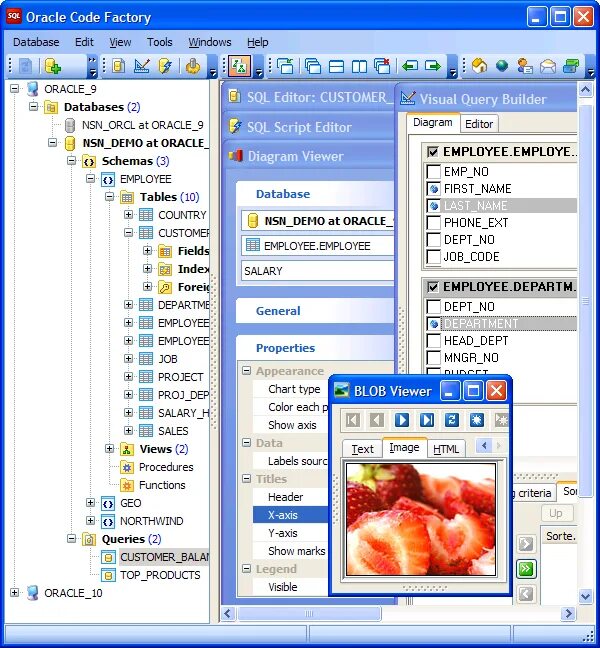Click the horizontal scrollbar thumb at bottom
This screenshot has width=600, height=648.
point(309,613)
